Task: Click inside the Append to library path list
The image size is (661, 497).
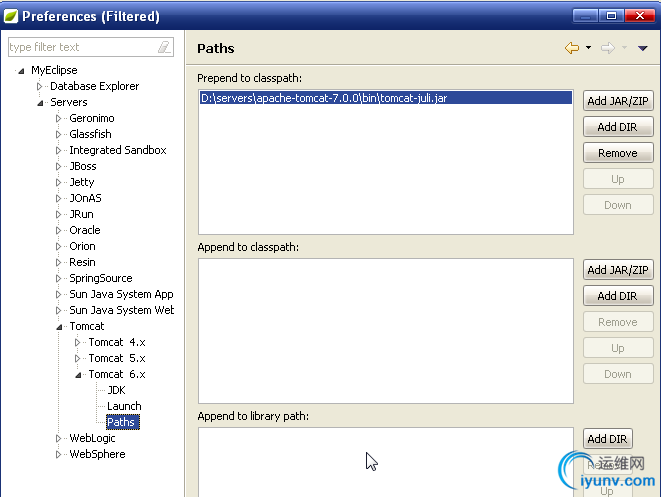Action: coord(386,462)
